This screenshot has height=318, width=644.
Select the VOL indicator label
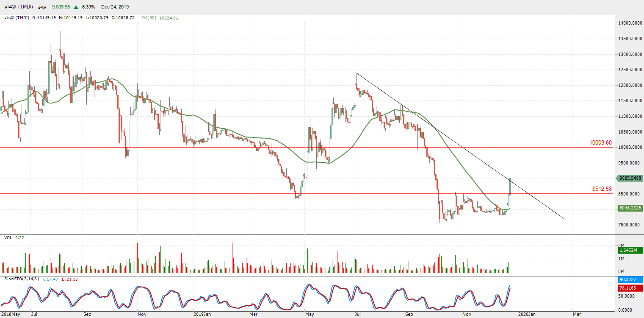(x=8, y=238)
